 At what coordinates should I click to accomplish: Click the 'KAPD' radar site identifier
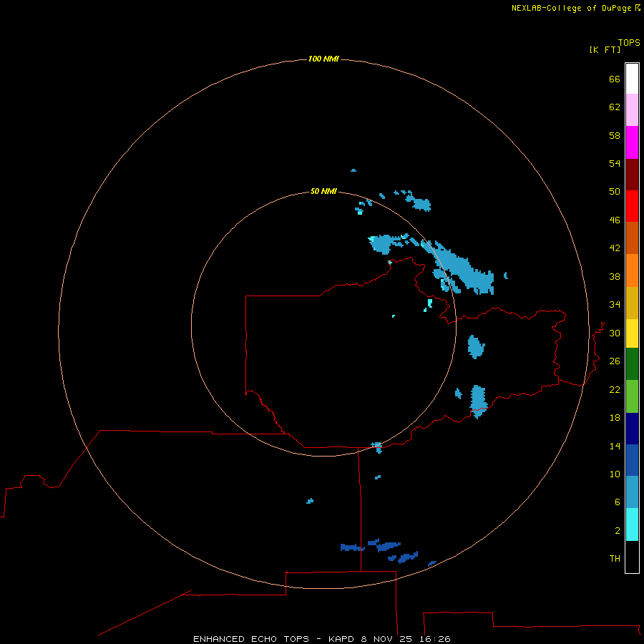pyautogui.click(x=342, y=639)
